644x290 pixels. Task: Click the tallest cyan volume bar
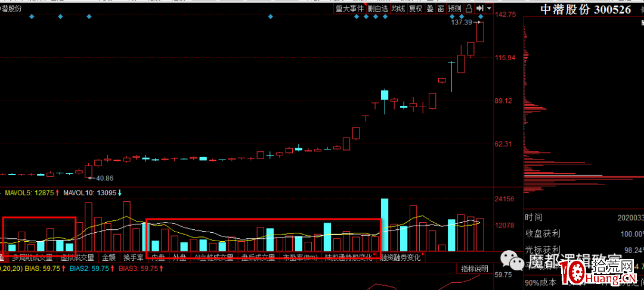point(385,224)
